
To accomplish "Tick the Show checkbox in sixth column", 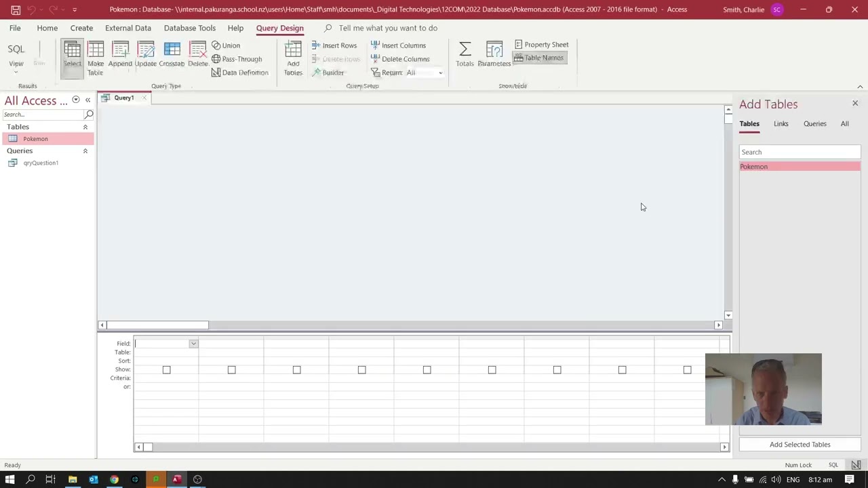I will (x=492, y=369).
